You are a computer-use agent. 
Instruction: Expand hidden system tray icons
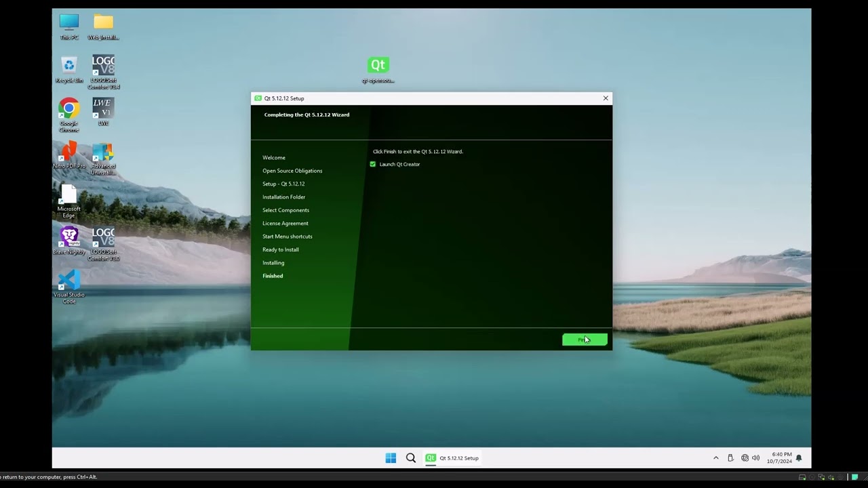pyautogui.click(x=715, y=458)
